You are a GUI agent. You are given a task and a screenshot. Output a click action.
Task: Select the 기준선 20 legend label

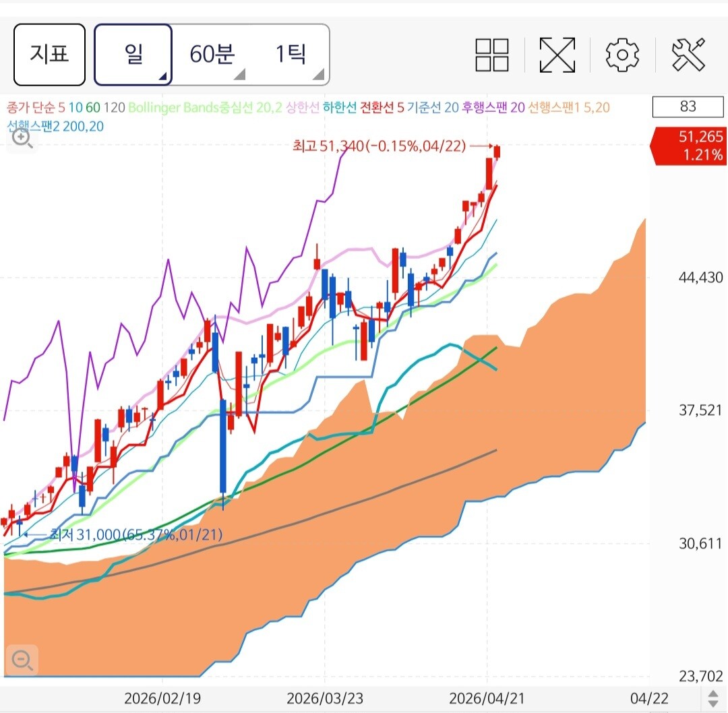click(433, 108)
